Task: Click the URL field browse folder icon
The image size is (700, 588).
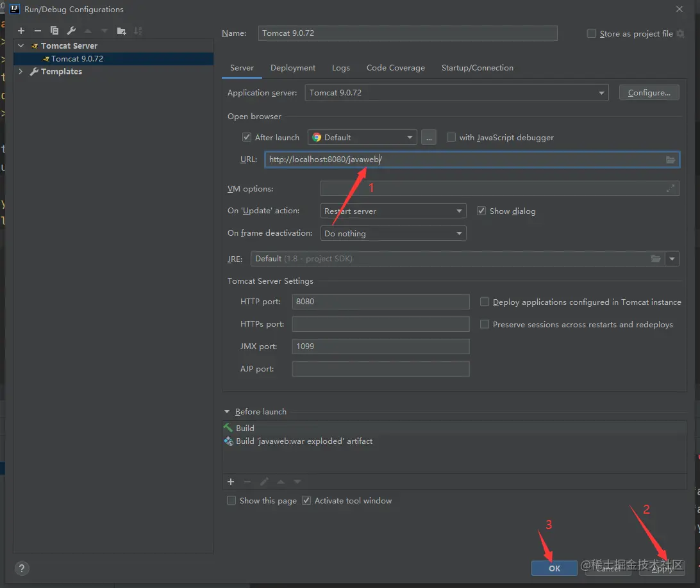Action: (670, 159)
